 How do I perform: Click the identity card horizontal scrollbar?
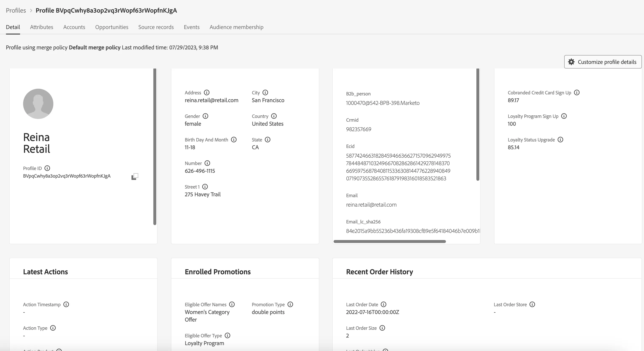(389, 241)
